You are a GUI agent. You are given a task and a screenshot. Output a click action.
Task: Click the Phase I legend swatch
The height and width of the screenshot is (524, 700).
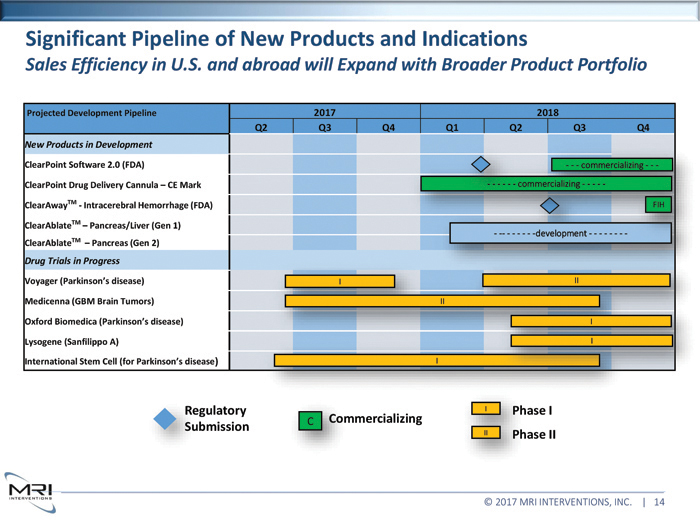pos(485,409)
